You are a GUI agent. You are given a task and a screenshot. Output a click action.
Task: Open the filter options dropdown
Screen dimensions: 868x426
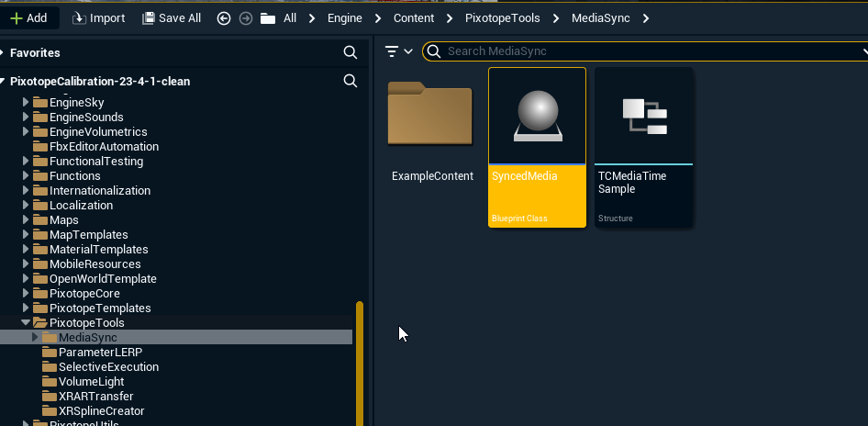399,51
